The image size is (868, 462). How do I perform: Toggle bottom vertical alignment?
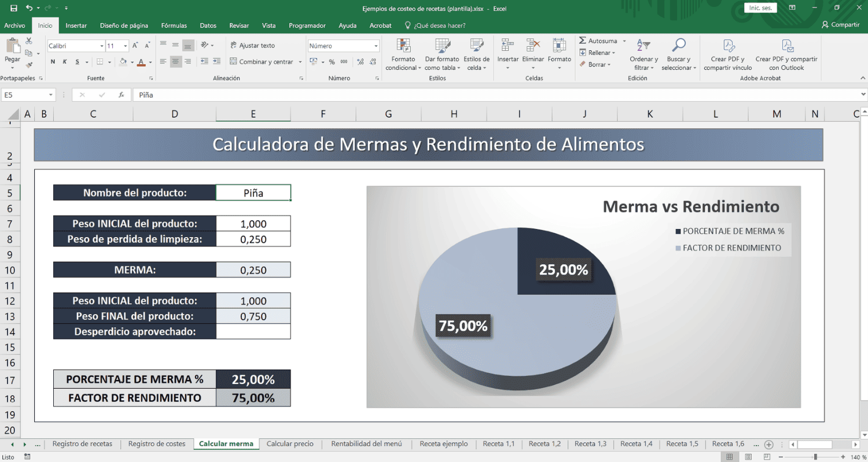[x=188, y=45]
